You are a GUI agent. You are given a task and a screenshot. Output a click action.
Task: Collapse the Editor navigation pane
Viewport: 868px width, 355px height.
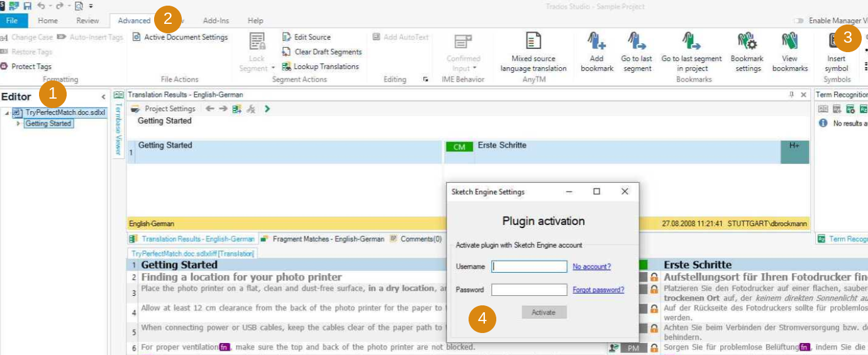point(103,97)
